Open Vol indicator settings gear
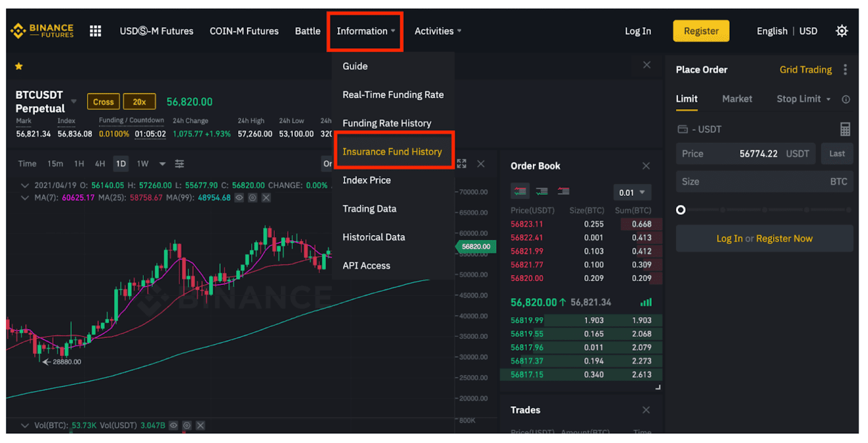This screenshot has width=868, height=443. click(x=187, y=425)
